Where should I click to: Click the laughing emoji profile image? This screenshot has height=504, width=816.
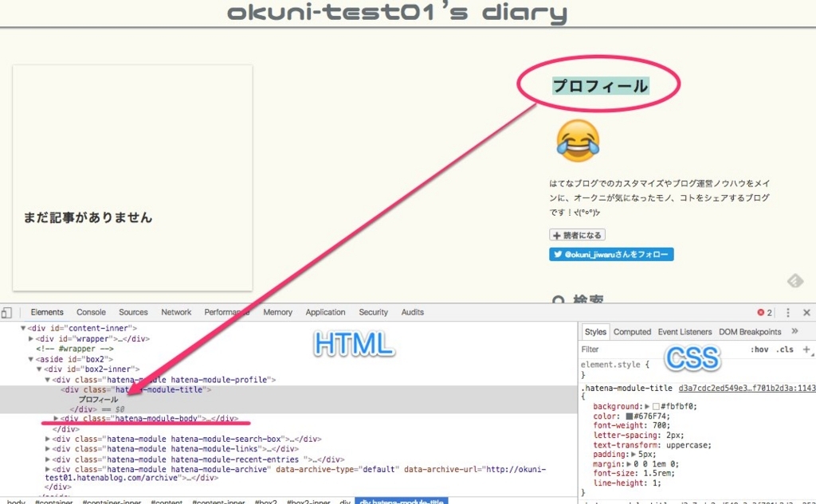coord(577,140)
